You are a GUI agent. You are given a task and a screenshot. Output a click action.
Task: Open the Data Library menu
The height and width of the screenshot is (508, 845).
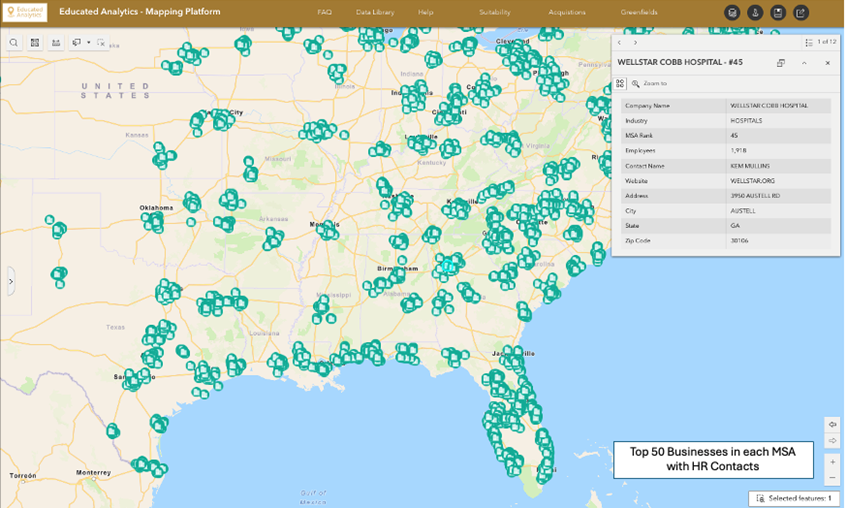coord(375,13)
